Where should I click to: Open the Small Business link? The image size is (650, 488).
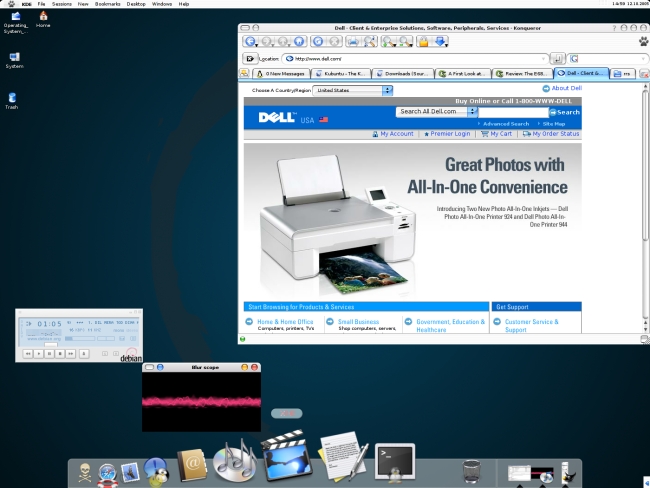click(x=359, y=322)
